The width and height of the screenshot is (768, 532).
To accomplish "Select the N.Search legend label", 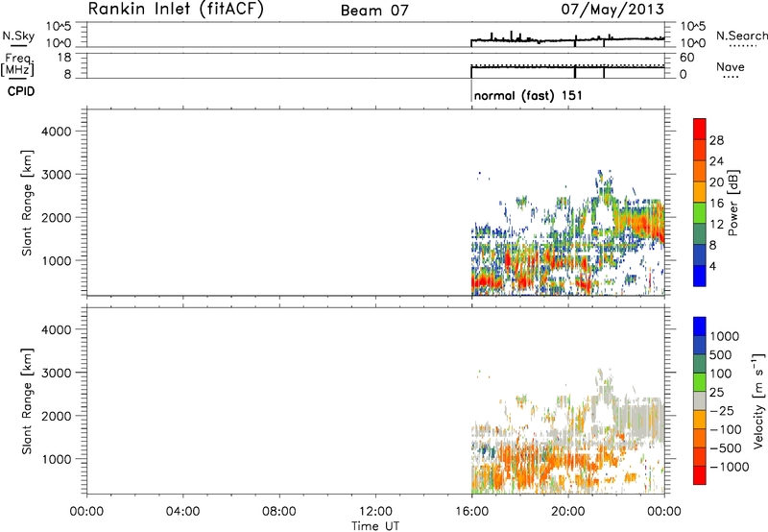I will [x=741, y=36].
